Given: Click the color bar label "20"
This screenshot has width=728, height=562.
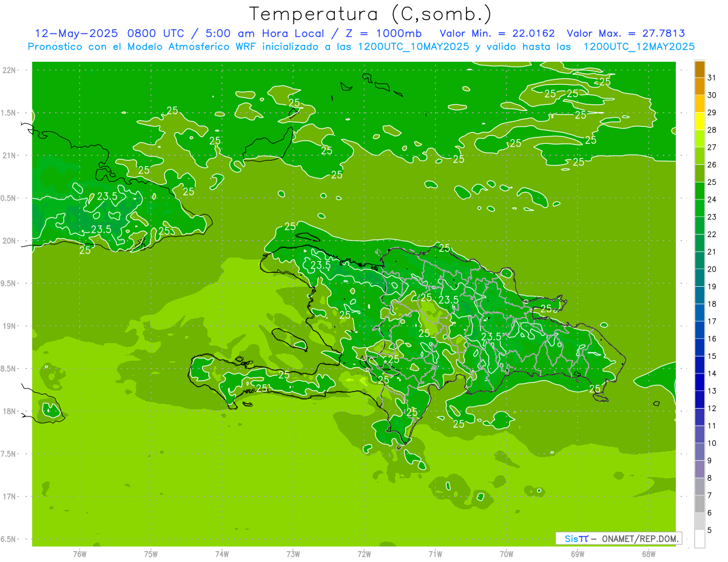Looking at the screenshot, I should [x=712, y=269].
